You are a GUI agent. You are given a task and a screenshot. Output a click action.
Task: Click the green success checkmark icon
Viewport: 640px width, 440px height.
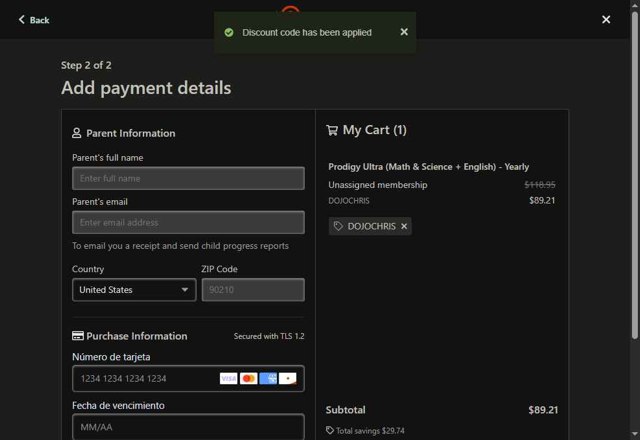tap(229, 32)
